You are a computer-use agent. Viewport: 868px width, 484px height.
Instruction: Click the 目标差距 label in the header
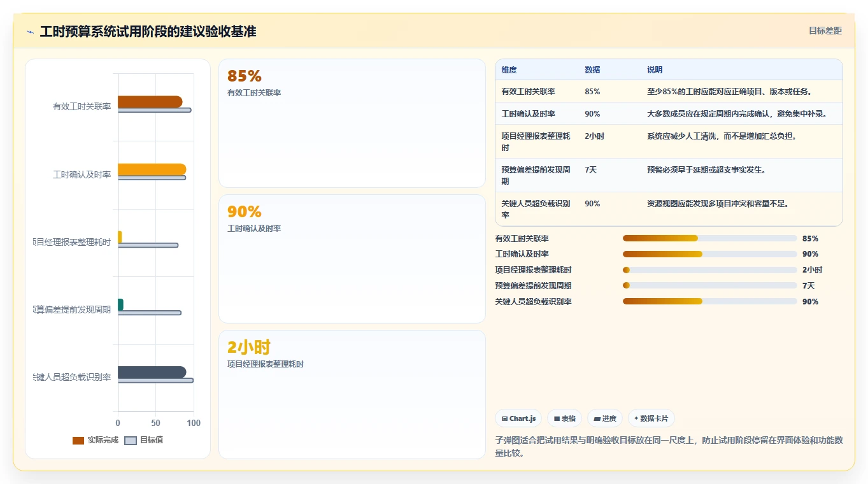point(825,31)
